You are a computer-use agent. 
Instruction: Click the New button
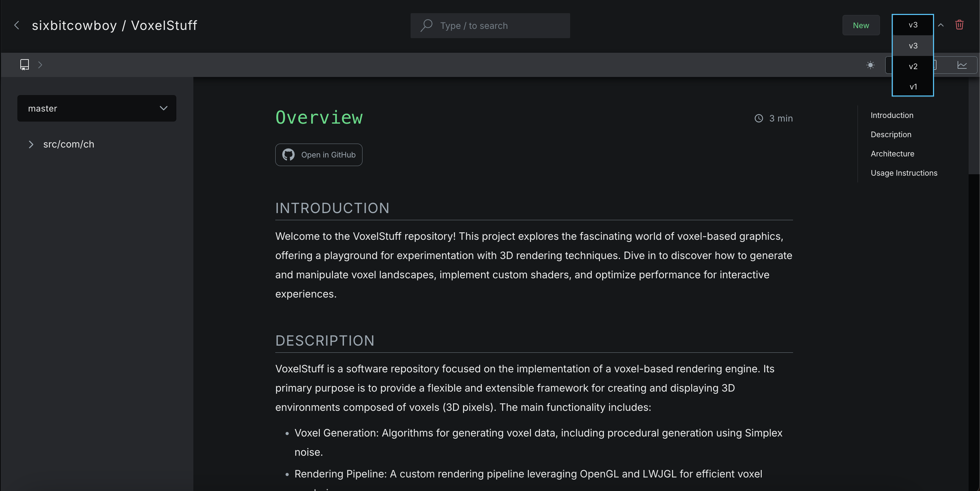tap(861, 25)
